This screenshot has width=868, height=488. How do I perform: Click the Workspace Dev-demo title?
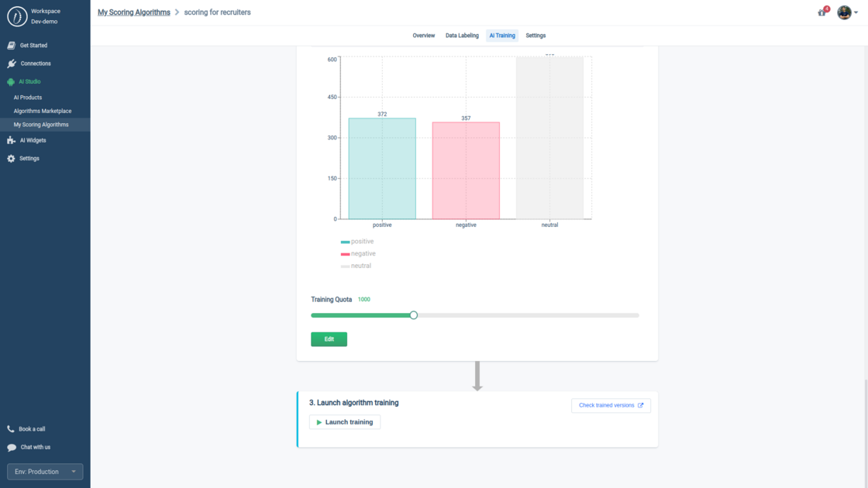[45, 16]
